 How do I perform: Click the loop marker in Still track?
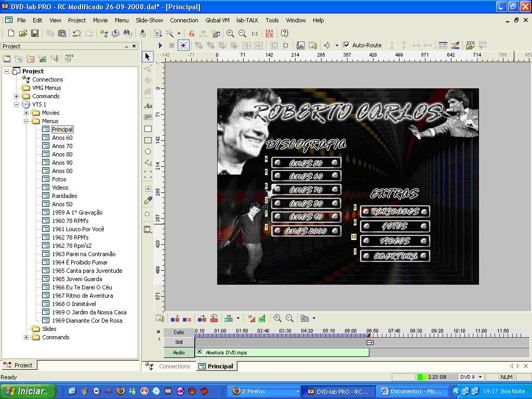point(370,342)
